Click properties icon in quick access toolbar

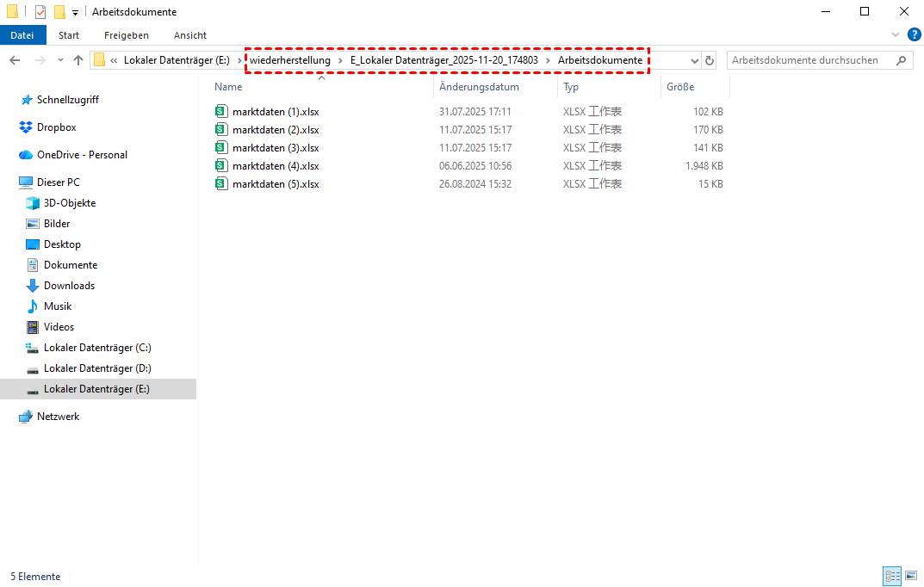click(x=40, y=12)
